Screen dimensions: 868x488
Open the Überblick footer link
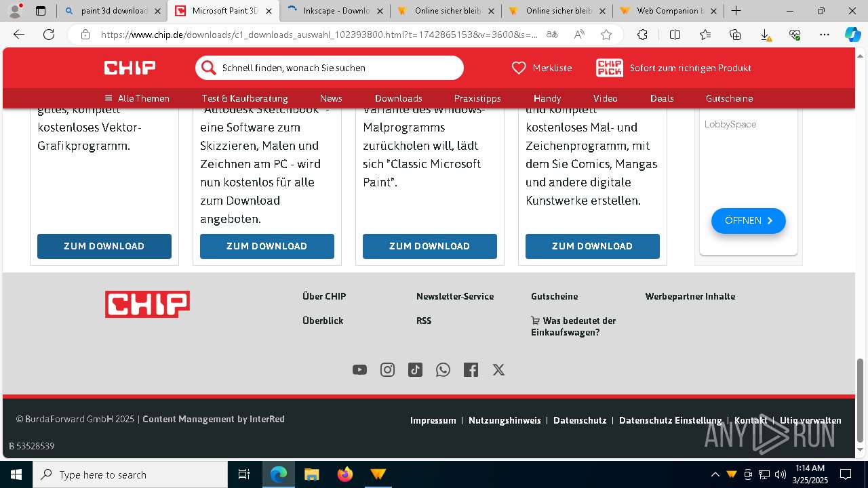(323, 321)
